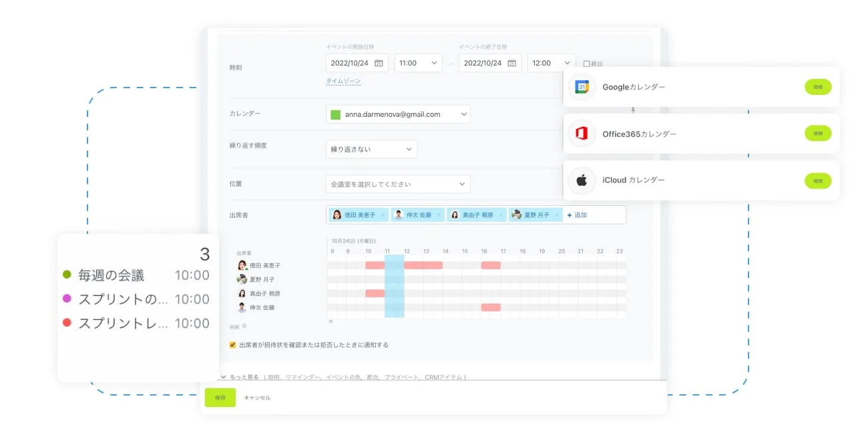Click 夏野 月子 avatar in schedule list
This screenshot has width=868, height=441.
point(242,279)
